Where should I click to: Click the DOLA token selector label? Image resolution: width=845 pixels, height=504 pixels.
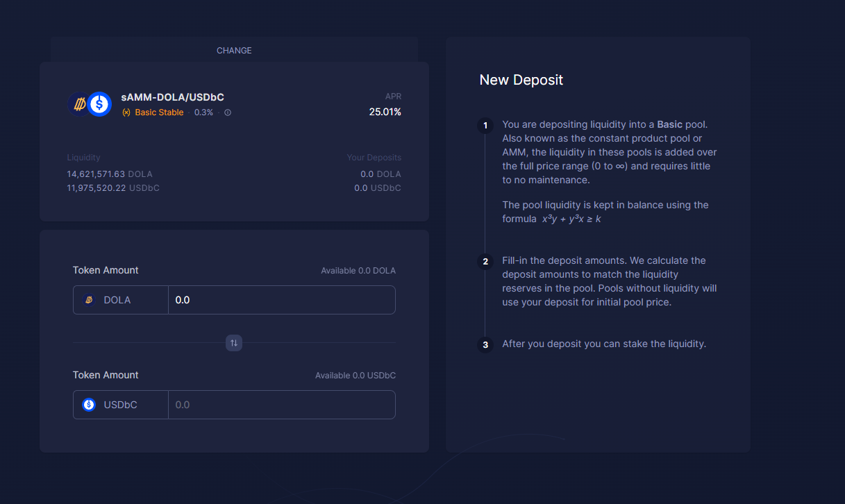117,300
